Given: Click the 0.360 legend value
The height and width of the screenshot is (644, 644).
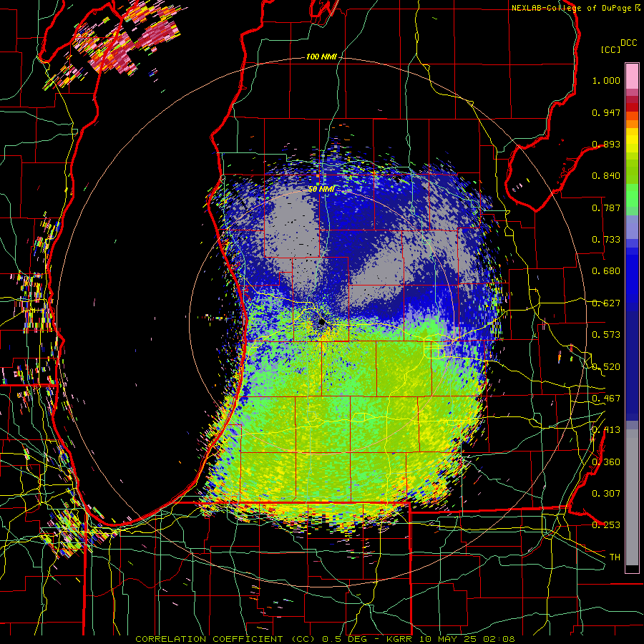Looking at the screenshot, I should pyautogui.click(x=606, y=462).
